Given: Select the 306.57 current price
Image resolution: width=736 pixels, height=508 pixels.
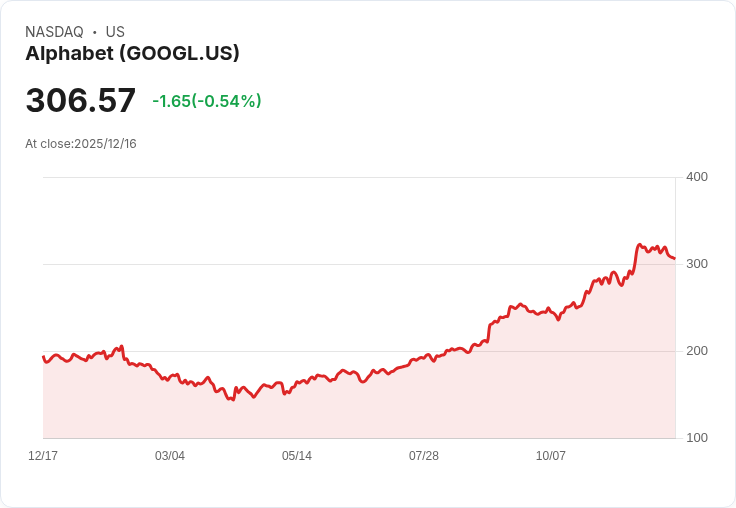Looking at the screenshot, I should (80, 101).
